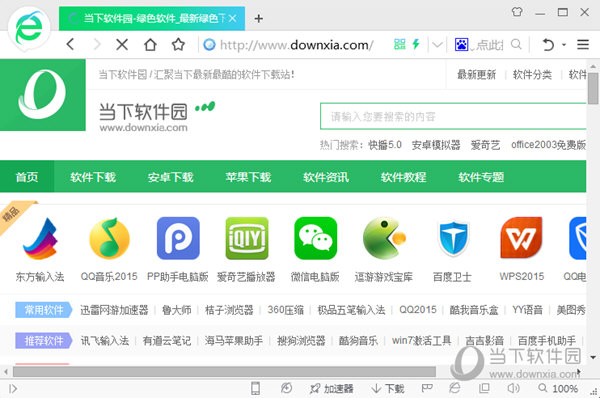Expand the address bar dropdown arrow
The height and width of the screenshot is (398, 600).
(437, 45)
